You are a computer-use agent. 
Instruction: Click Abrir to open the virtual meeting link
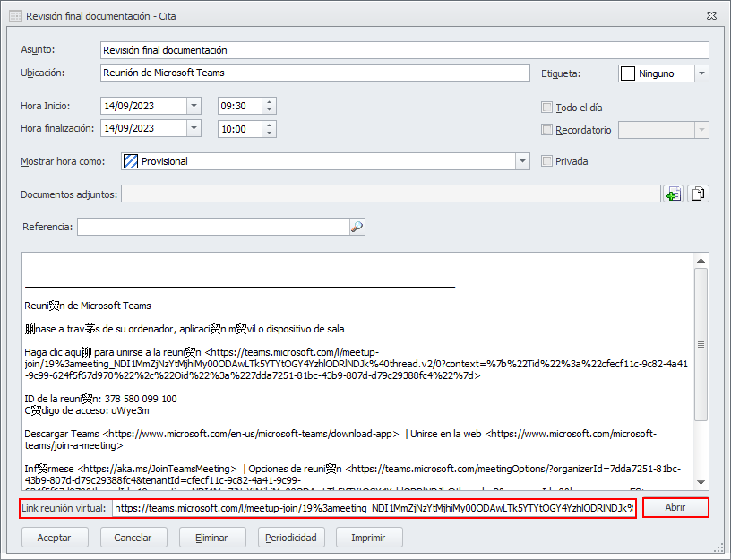tap(675, 507)
